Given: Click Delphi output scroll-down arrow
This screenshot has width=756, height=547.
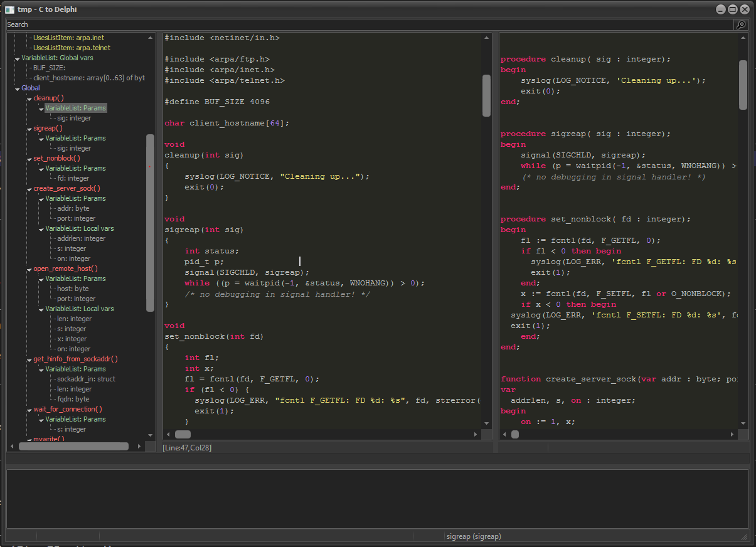Looking at the screenshot, I should pos(743,423).
